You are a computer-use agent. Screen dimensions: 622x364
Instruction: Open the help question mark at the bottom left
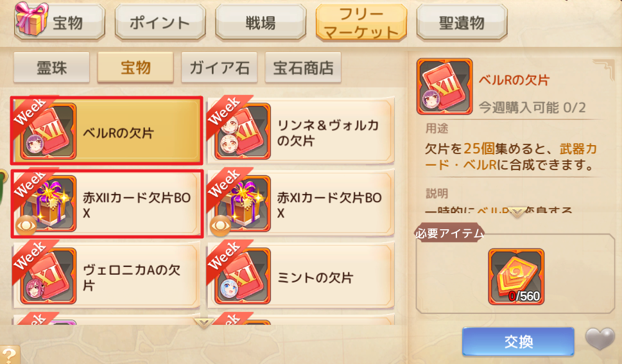[9, 354]
